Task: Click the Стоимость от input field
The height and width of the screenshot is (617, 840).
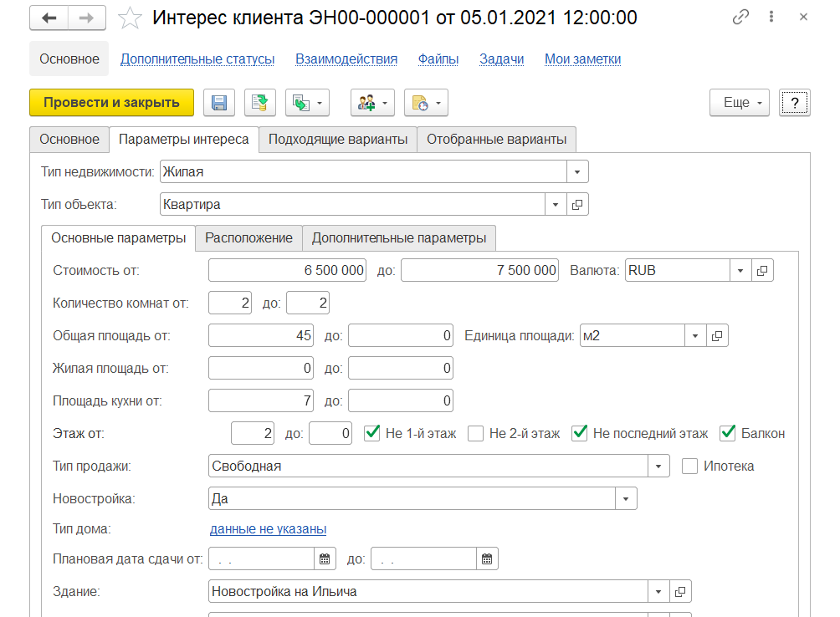Action: [x=287, y=271]
